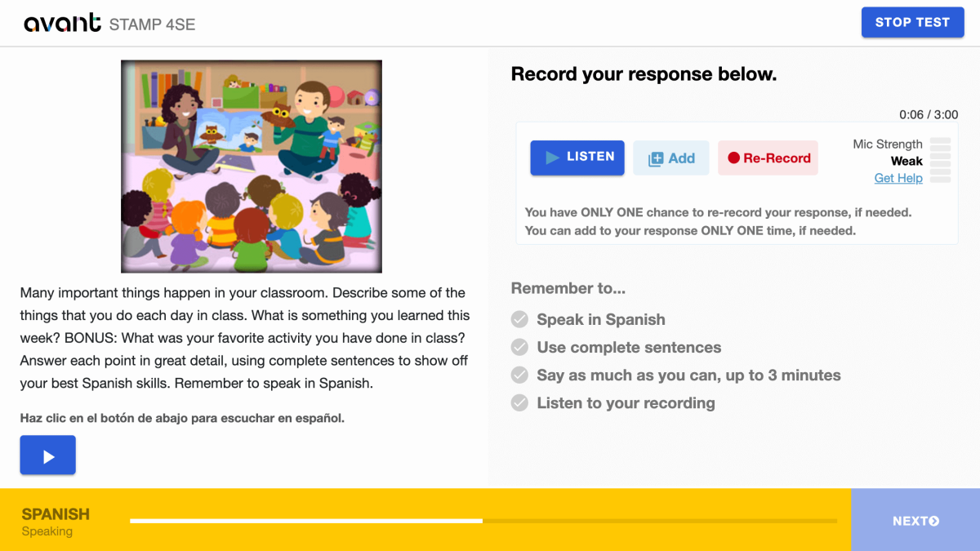980x551 pixels.
Task: Click the STAMP 4SE title text
Action: [x=152, y=24]
